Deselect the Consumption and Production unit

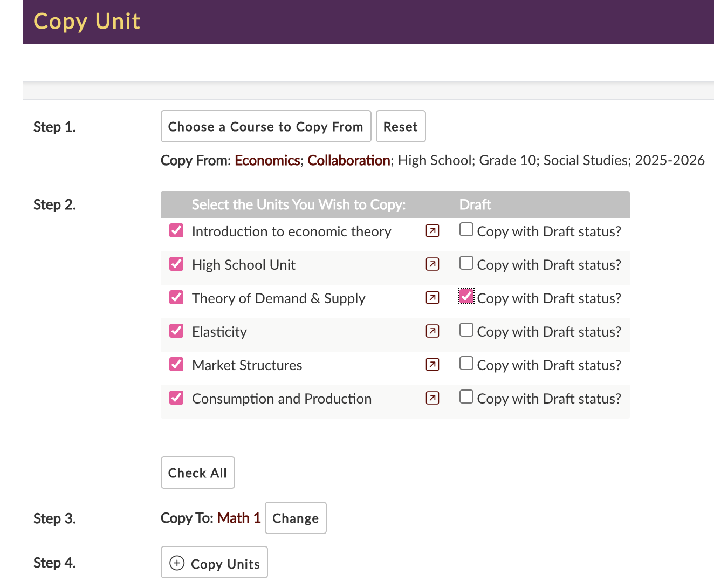(176, 398)
